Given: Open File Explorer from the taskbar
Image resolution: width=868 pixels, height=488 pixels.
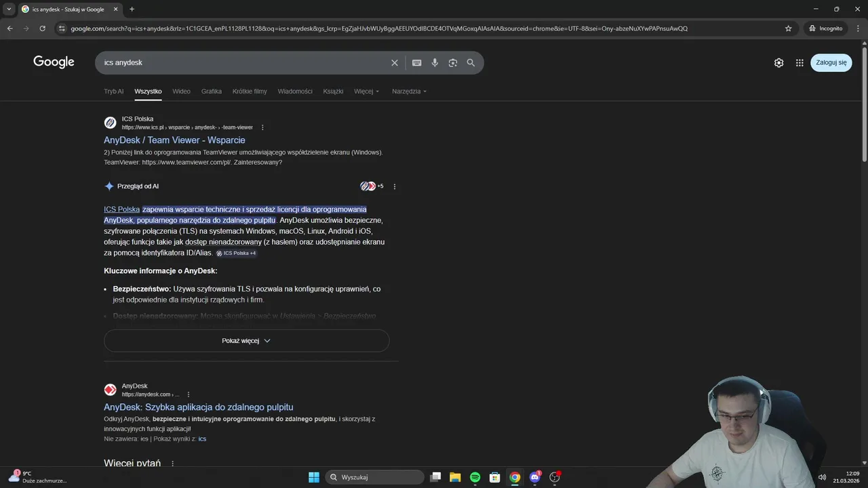Looking at the screenshot, I should click(x=455, y=477).
